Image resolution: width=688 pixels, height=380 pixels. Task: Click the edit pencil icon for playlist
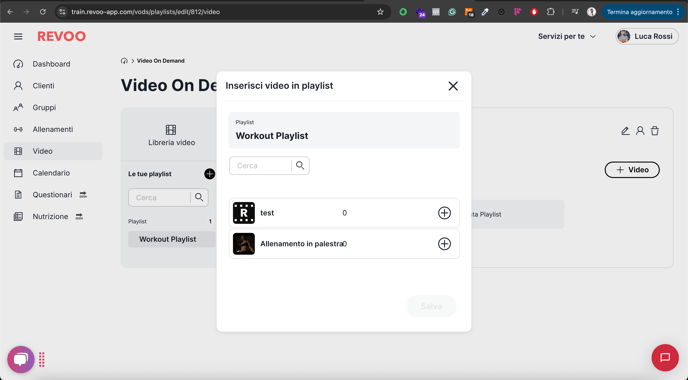pyautogui.click(x=625, y=131)
